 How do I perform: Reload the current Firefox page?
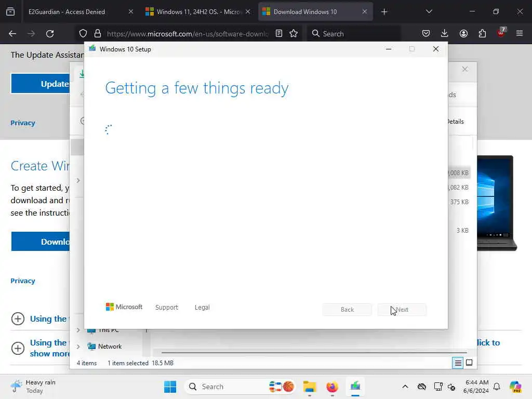pos(50,34)
